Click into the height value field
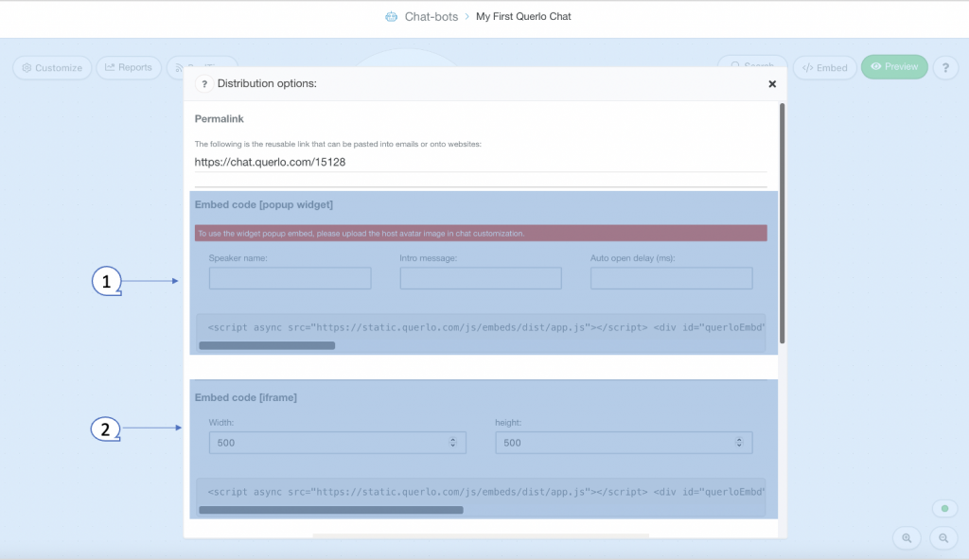This screenshot has height=560, width=969. [624, 443]
